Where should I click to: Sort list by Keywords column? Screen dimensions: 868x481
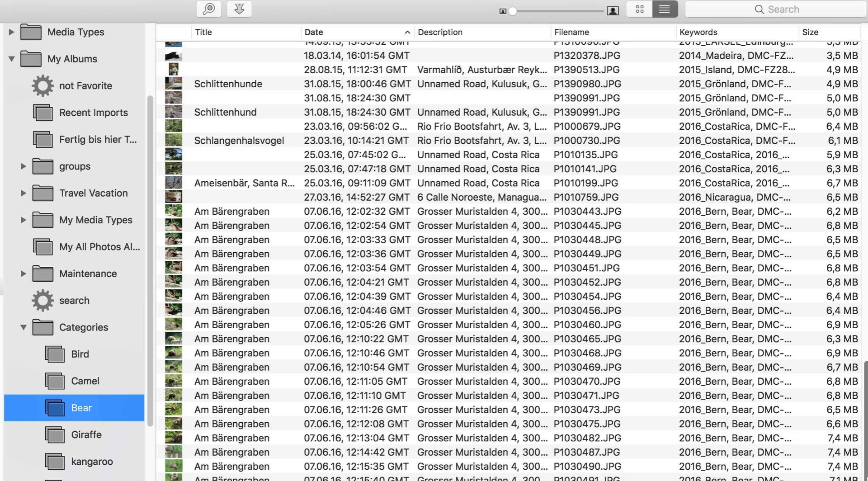737,32
